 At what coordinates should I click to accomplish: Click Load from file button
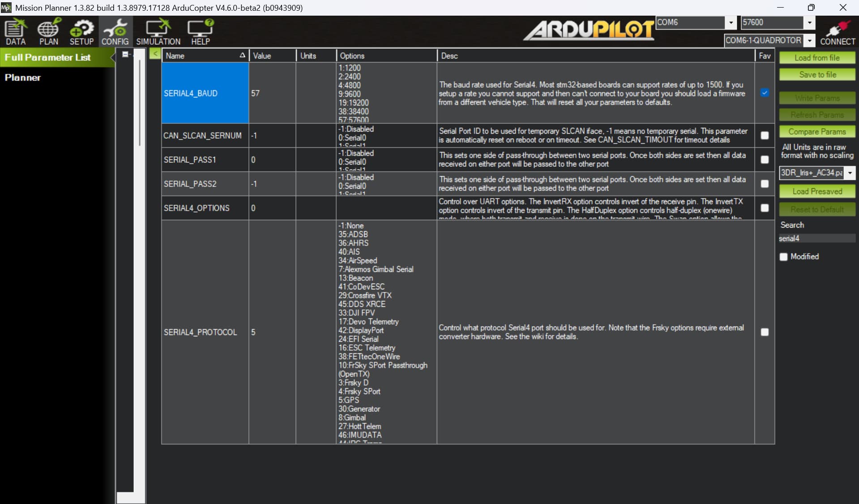click(x=817, y=58)
